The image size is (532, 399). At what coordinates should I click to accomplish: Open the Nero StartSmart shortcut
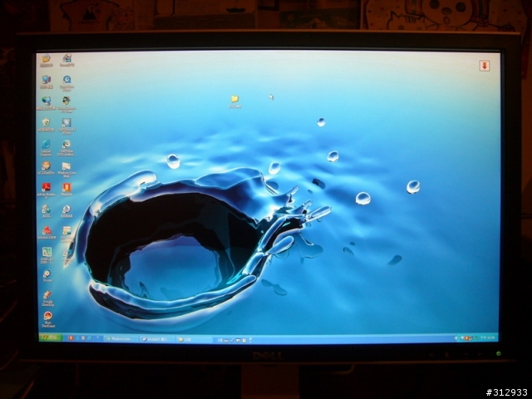48,319
